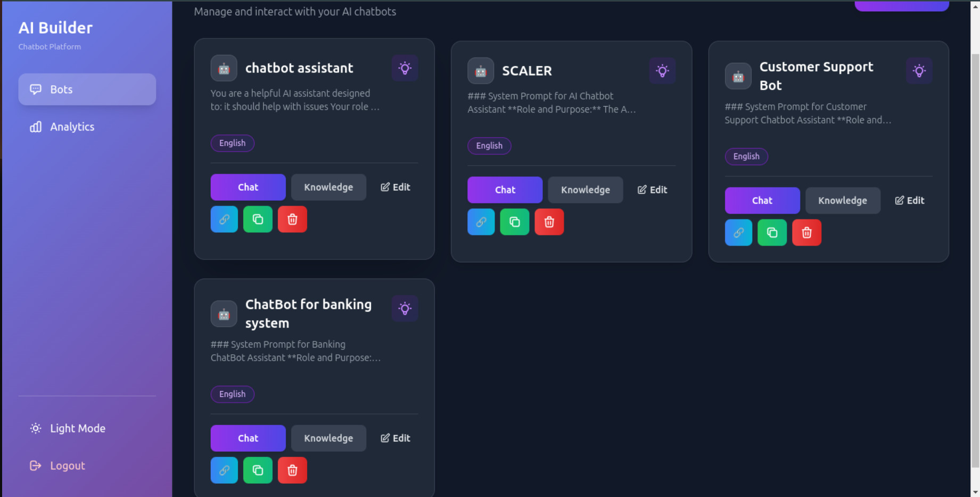Click the lightbulb icon on SCALER card
Screen dimensions: 980x497
[662, 71]
